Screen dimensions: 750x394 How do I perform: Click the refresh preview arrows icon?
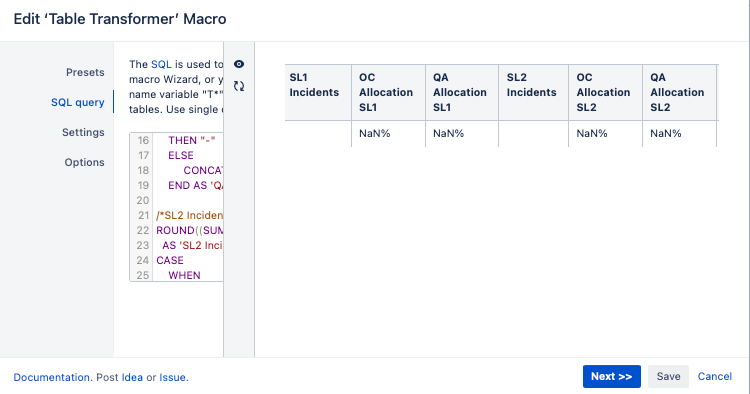tap(239, 86)
